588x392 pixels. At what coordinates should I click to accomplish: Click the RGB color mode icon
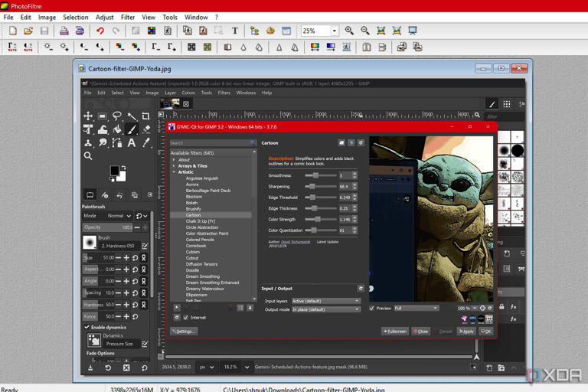(x=152, y=31)
